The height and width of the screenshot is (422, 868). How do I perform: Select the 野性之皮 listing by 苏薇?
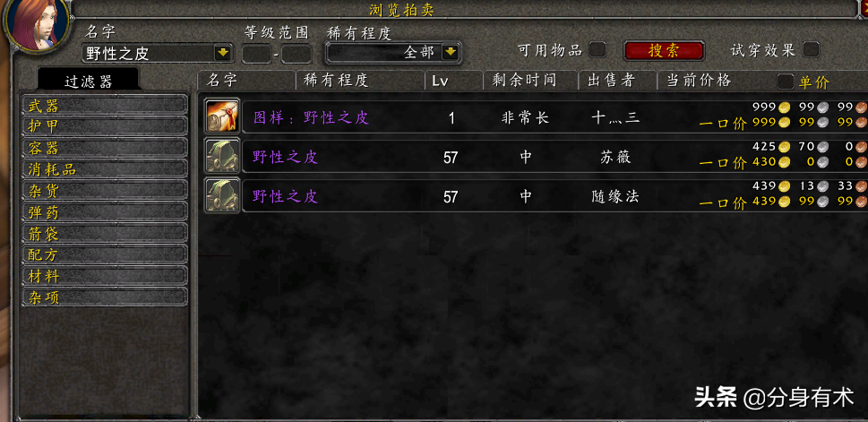click(536, 157)
